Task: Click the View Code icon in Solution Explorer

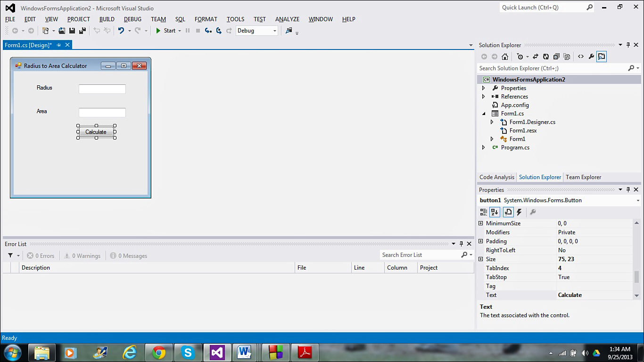Action: point(581,57)
